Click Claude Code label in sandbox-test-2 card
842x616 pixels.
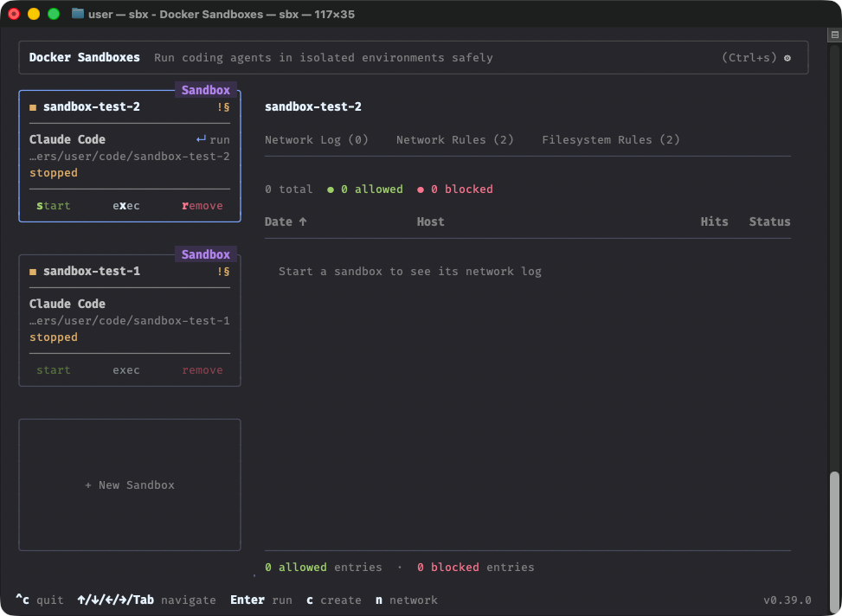pyautogui.click(x=67, y=139)
